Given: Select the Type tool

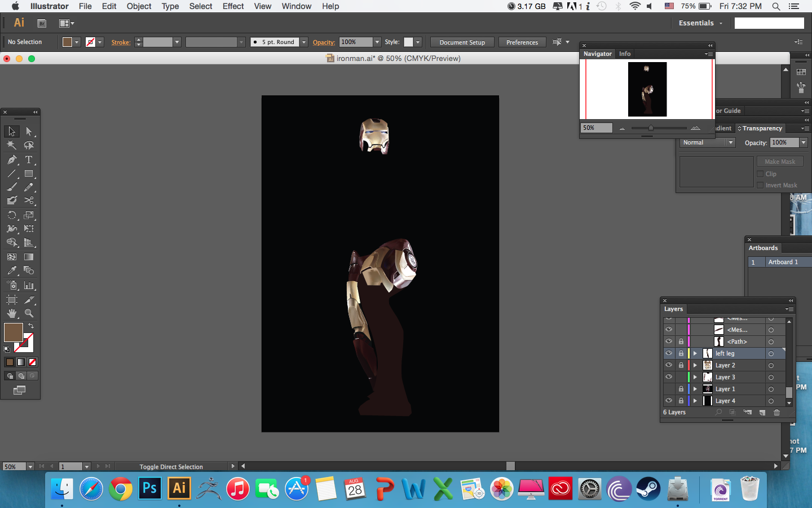Looking at the screenshot, I should (29, 160).
